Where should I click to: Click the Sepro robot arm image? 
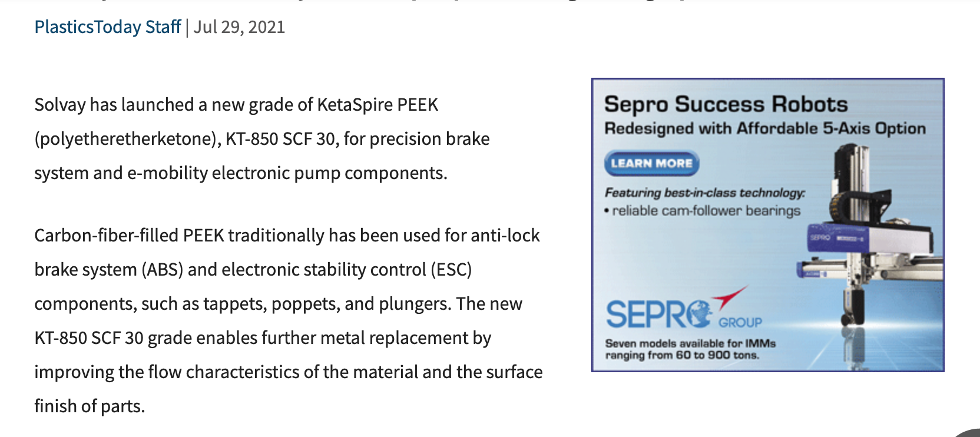tap(866, 236)
